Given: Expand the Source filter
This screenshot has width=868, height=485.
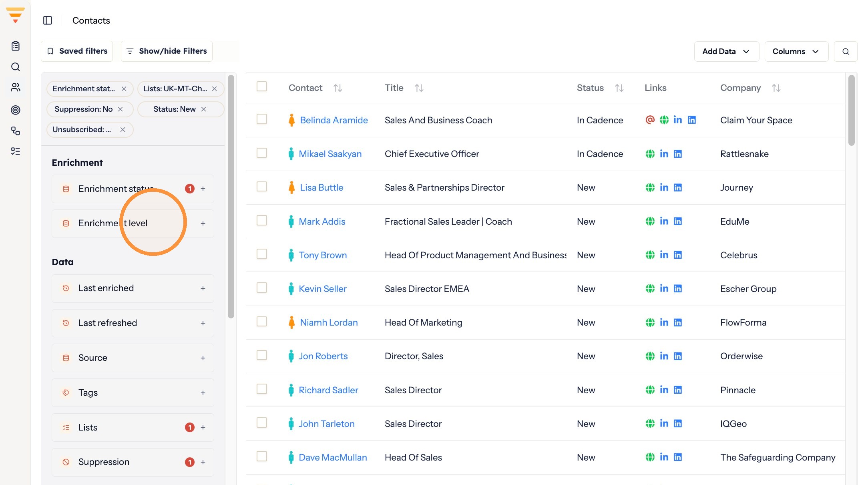Looking at the screenshot, I should click(203, 358).
